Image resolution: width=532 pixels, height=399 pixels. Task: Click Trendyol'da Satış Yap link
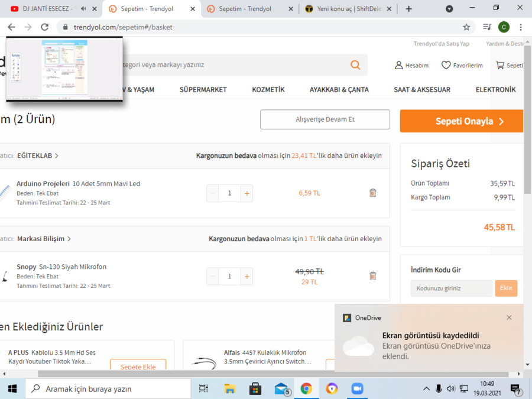[x=442, y=44]
